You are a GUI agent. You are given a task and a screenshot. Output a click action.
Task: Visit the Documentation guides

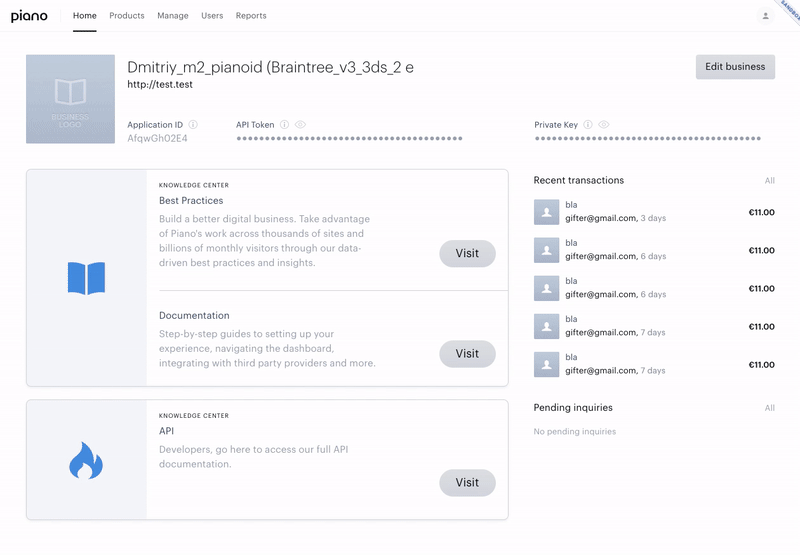click(x=467, y=354)
